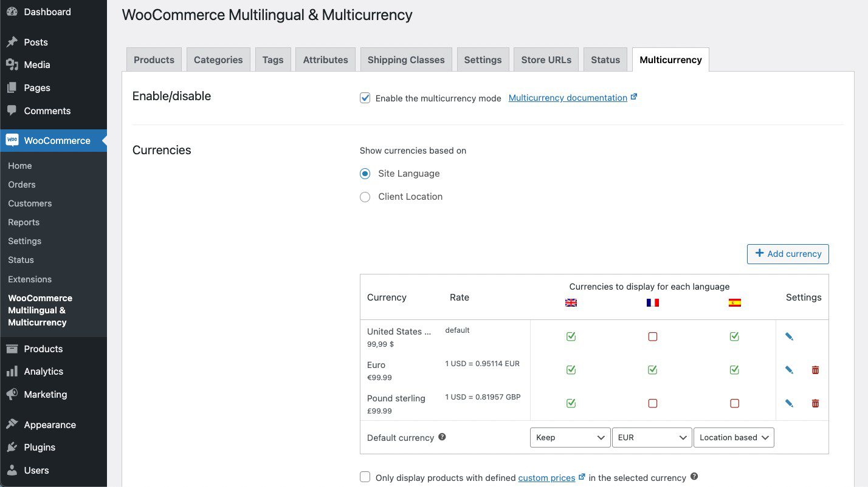Edit the United States dollar currency
Screen dimensions: 868x487
click(x=789, y=336)
